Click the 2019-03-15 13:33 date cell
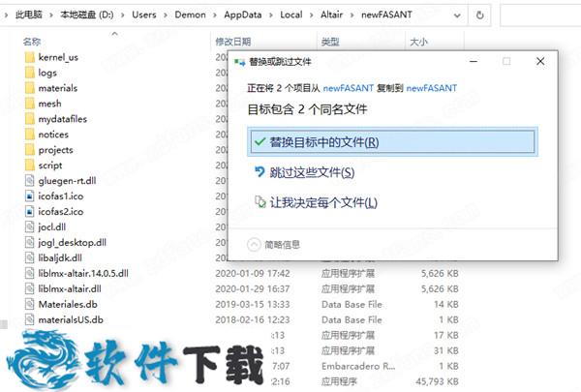Viewport: 581px width, 392px height. click(253, 305)
